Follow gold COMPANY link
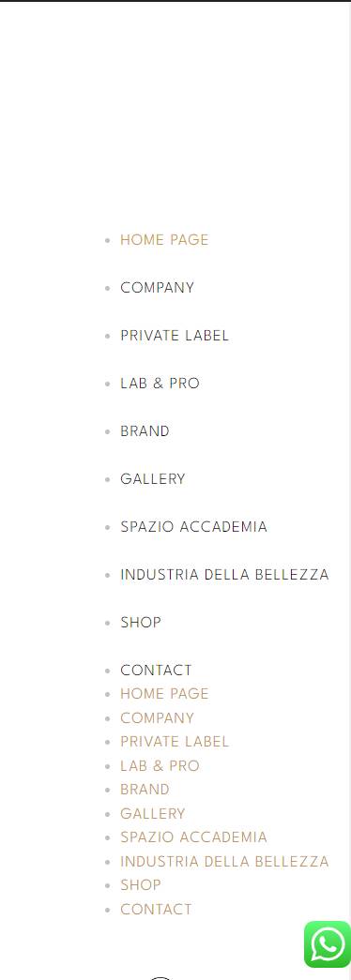The image size is (351, 980). (157, 718)
